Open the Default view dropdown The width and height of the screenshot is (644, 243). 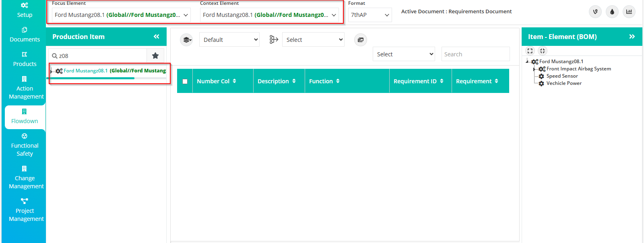click(x=229, y=39)
